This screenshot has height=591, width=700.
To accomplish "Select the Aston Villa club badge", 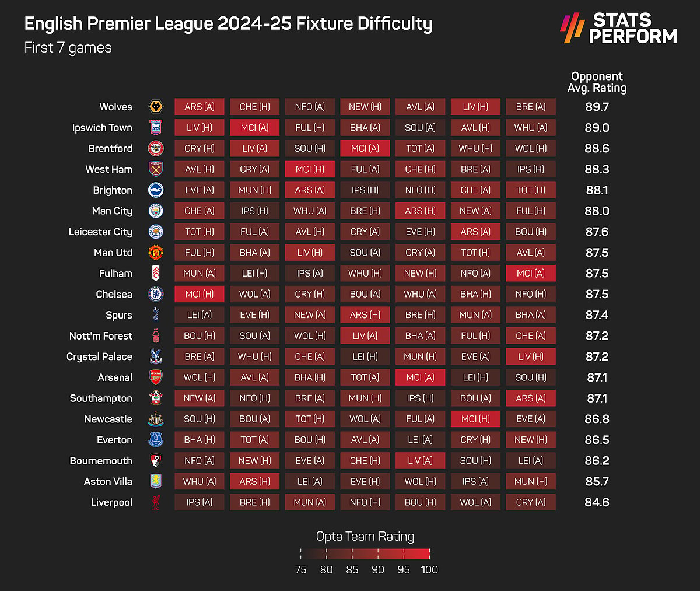I will (156, 481).
